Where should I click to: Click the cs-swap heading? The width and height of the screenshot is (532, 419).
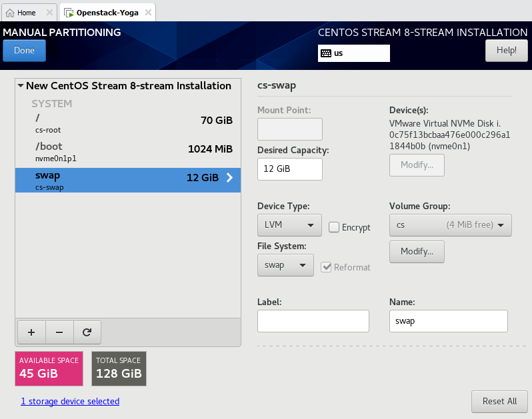click(x=277, y=86)
